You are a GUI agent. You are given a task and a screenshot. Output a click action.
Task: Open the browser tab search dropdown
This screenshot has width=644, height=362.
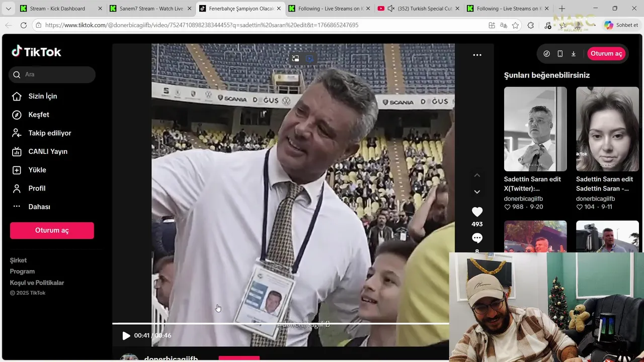[8, 9]
